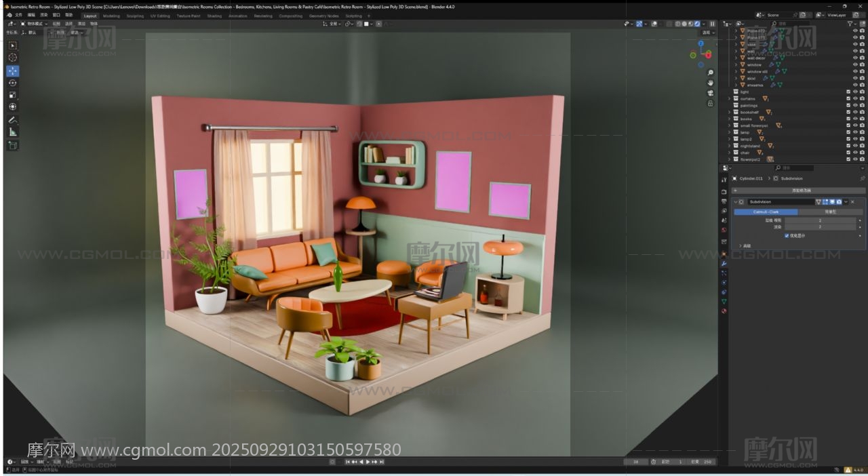The height and width of the screenshot is (476, 868).
Task: Select the Catmull-Clark subdivision type
Action: coord(766,212)
